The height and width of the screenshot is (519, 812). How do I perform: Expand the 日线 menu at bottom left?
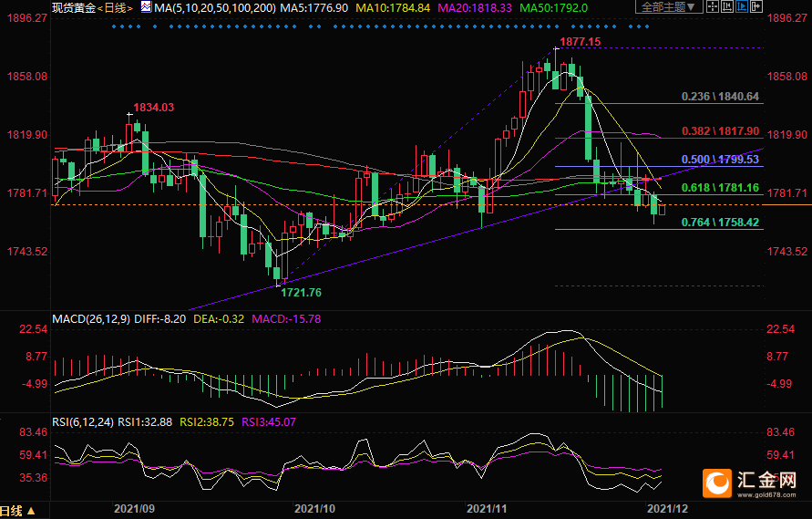click(x=18, y=511)
